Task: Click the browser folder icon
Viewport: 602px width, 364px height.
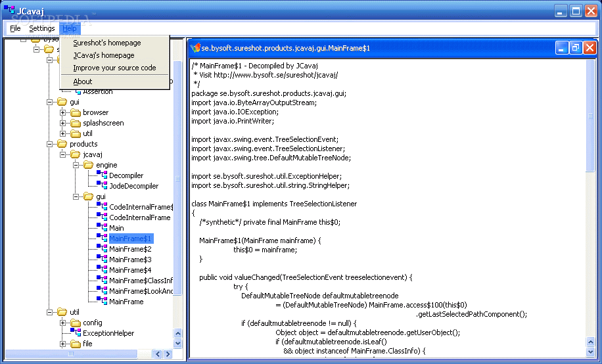Action: tap(75, 112)
